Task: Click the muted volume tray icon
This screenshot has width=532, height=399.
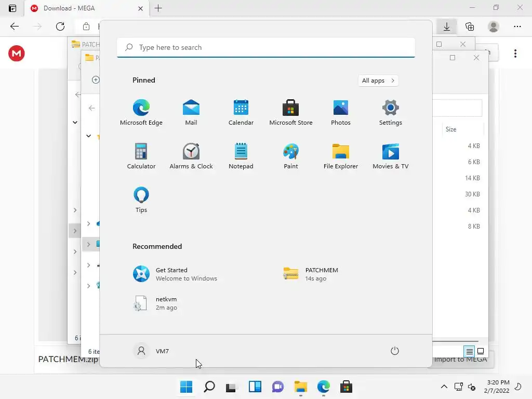Action: coord(472,387)
